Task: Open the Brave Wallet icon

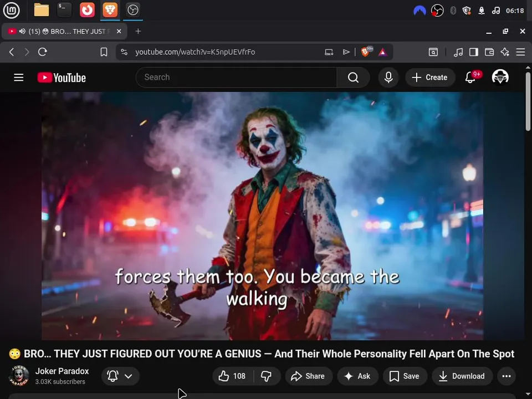Action: pos(489,52)
